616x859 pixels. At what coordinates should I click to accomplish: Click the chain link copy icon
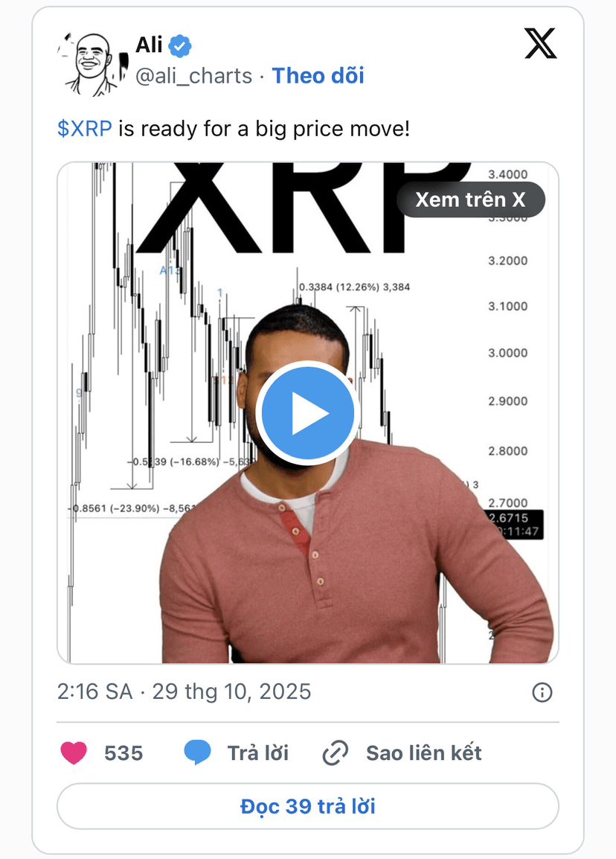point(335,753)
